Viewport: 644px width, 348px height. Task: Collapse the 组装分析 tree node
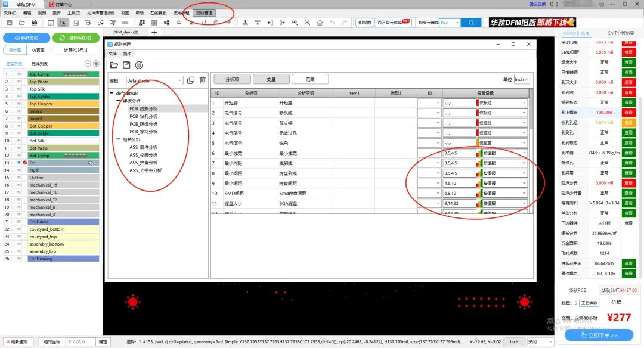pyautogui.click(x=118, y=139)
